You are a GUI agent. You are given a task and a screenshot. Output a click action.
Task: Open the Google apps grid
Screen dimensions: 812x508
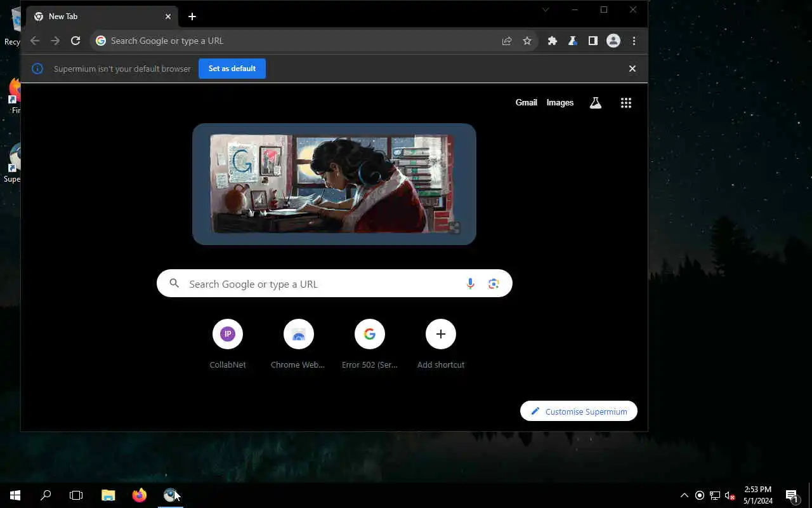coord(626,103)
